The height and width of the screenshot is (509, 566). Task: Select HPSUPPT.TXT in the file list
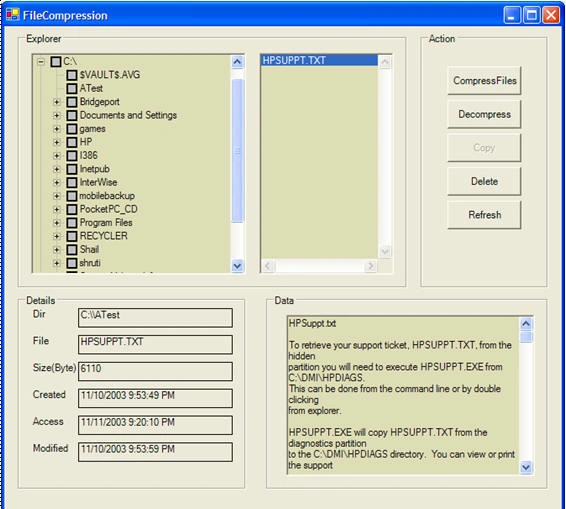(319, 60)
